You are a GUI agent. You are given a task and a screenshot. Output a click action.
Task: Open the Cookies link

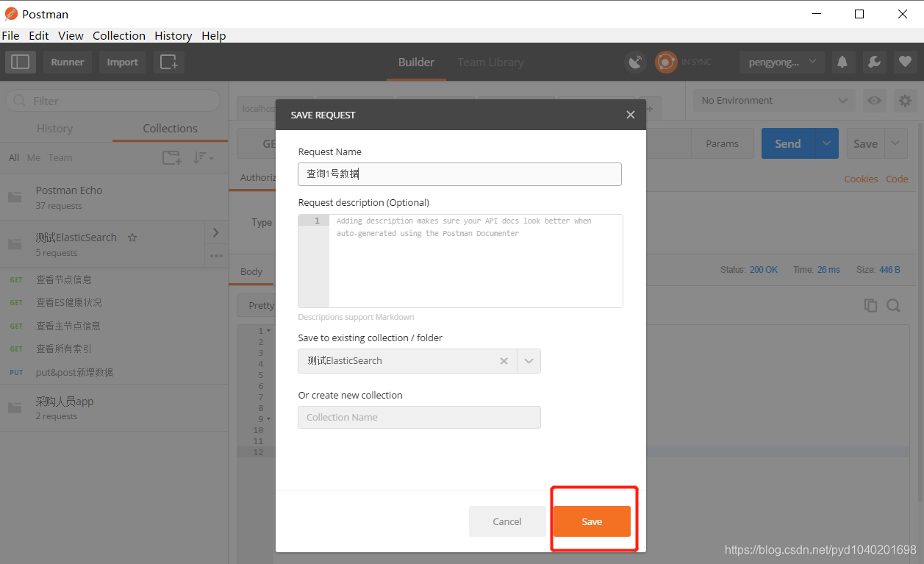[x=861, y=179]
